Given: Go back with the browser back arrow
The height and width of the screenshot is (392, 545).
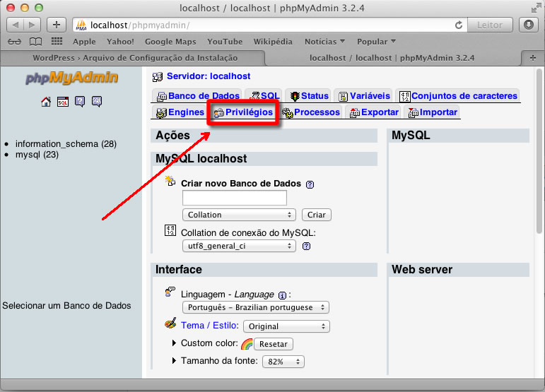Looking at the screenshot, I should tap(16, 25).
